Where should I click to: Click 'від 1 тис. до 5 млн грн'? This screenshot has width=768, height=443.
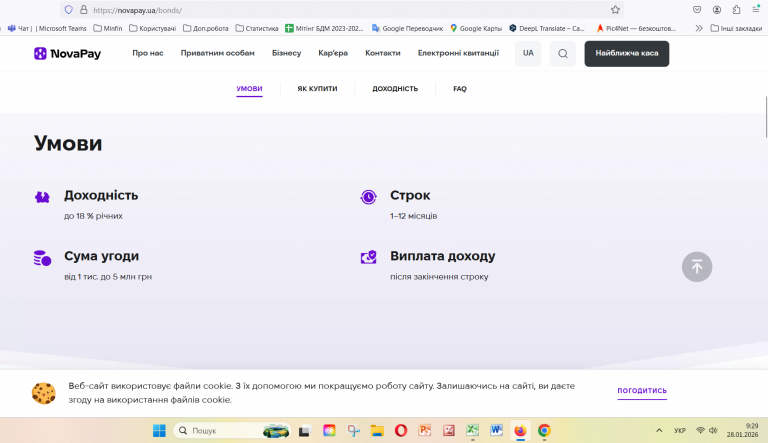(108, 277)
